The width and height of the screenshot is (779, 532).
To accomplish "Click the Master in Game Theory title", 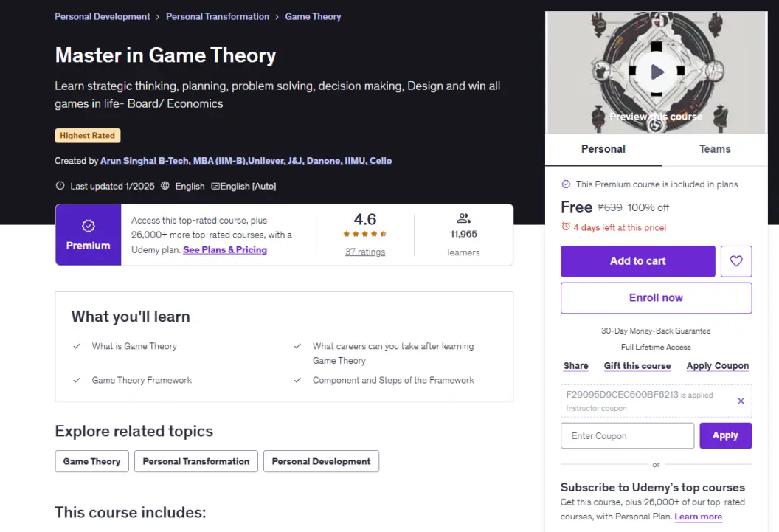I will [165, 55].
